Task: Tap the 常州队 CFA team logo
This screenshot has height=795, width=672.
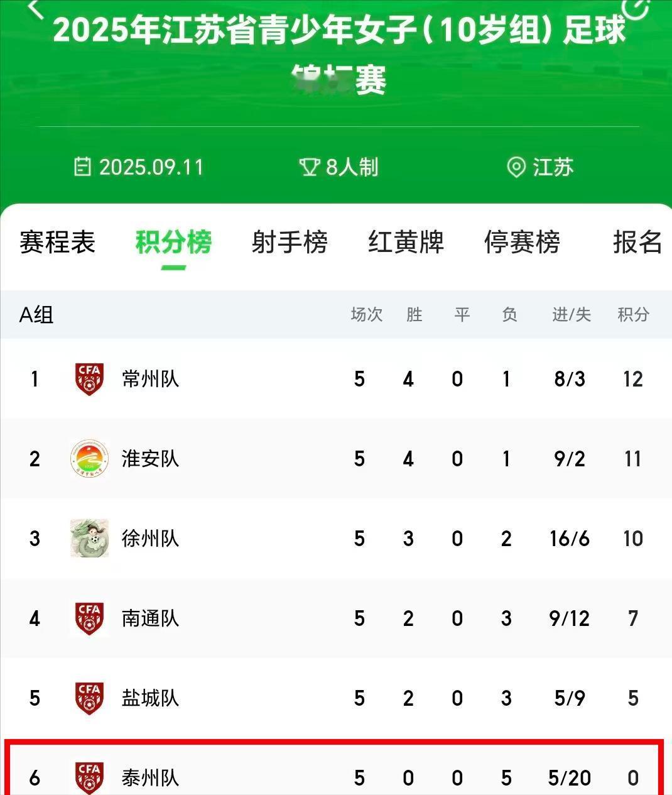Action: coord(89,379)
